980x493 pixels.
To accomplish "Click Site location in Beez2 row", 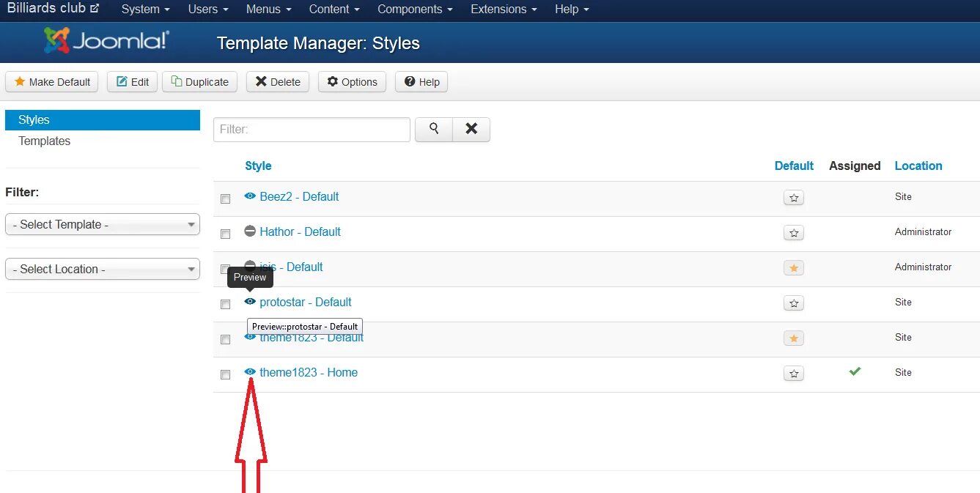I will (903, 197).
